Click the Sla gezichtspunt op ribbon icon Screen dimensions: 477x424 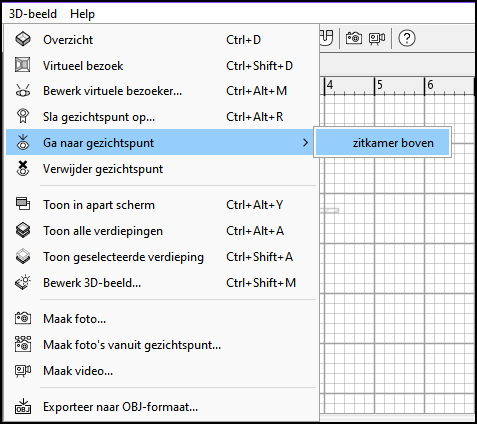pos(23,116)
